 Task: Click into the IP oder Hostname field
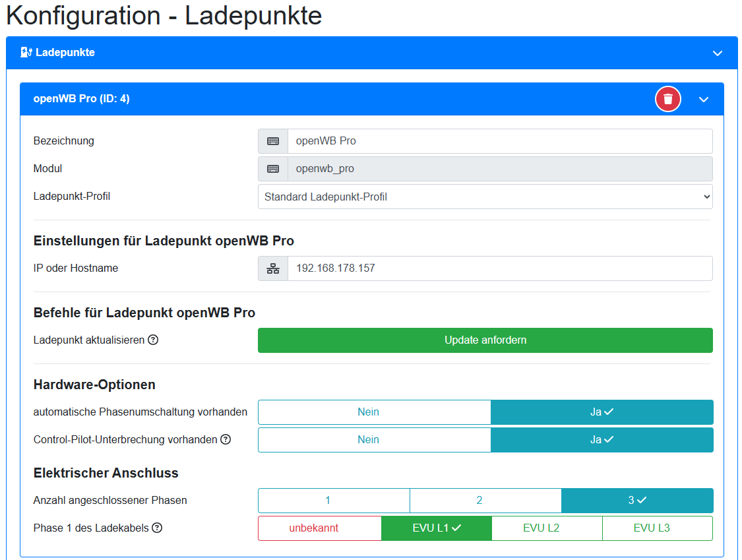pos(500,269)
